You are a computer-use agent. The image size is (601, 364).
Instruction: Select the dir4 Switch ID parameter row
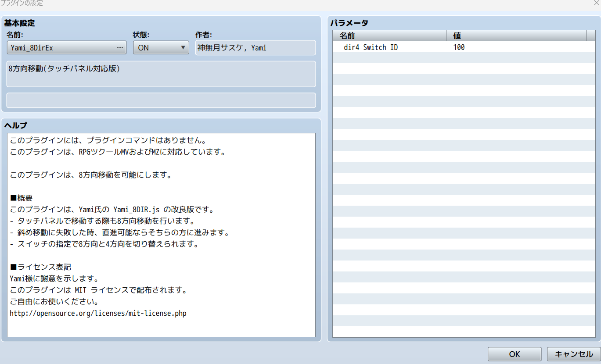(x=465, y=47)
